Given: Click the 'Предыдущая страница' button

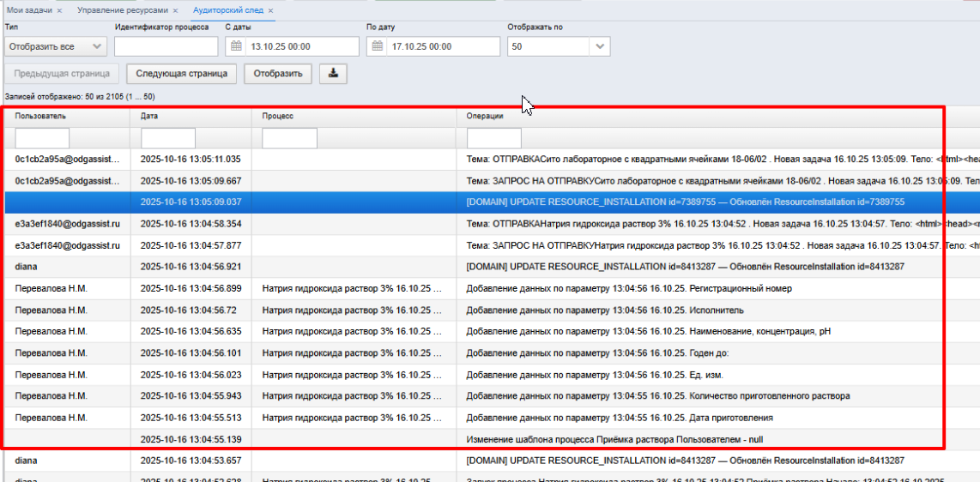Looking at the screenshot, I should (x=61, y=73).
